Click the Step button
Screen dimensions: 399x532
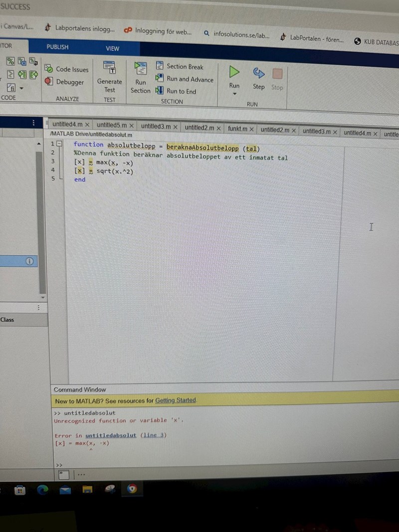258,76
